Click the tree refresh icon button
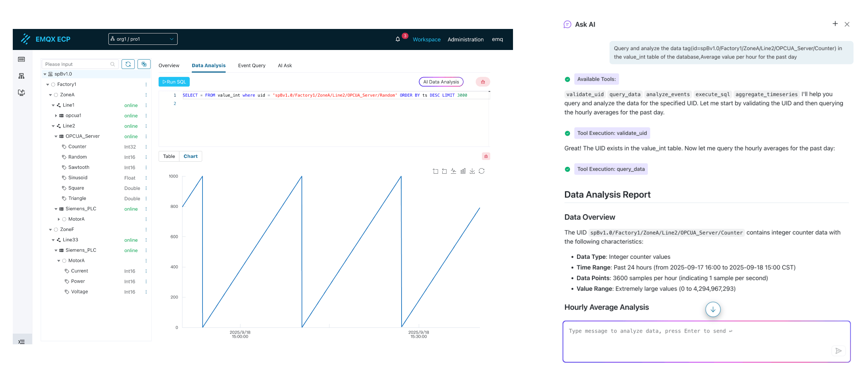Image resolution: width=868 pixels, height=375 pixels. [128, 64]
